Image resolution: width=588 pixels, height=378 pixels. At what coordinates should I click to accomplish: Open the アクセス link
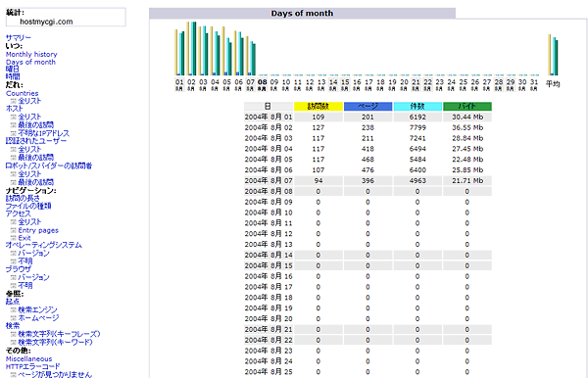[x=18, y=213]
